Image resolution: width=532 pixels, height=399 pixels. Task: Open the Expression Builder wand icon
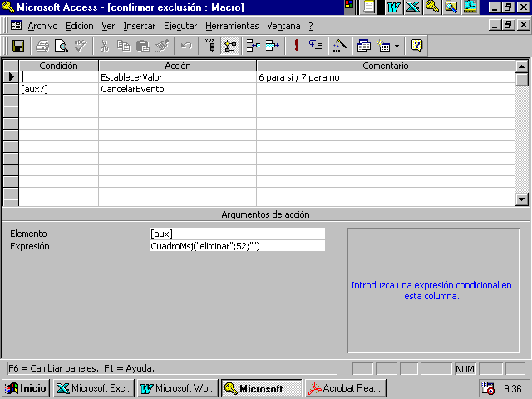(x=340, y=46)
